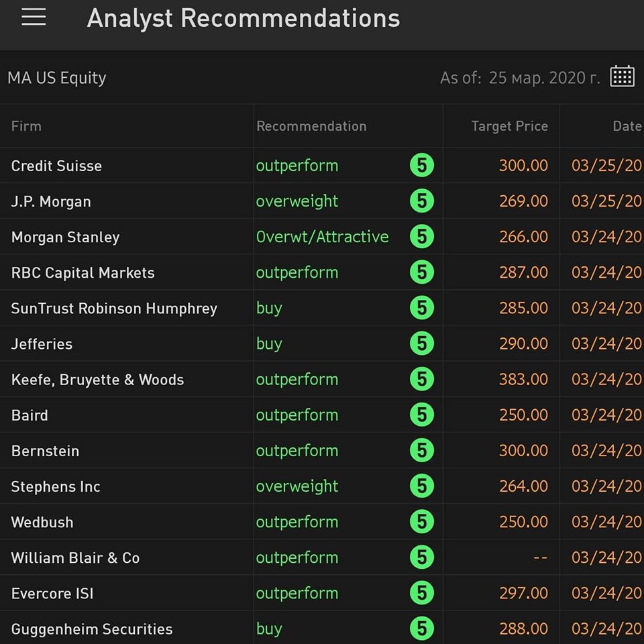Sort by Target Price column header

tap(509, 126)
